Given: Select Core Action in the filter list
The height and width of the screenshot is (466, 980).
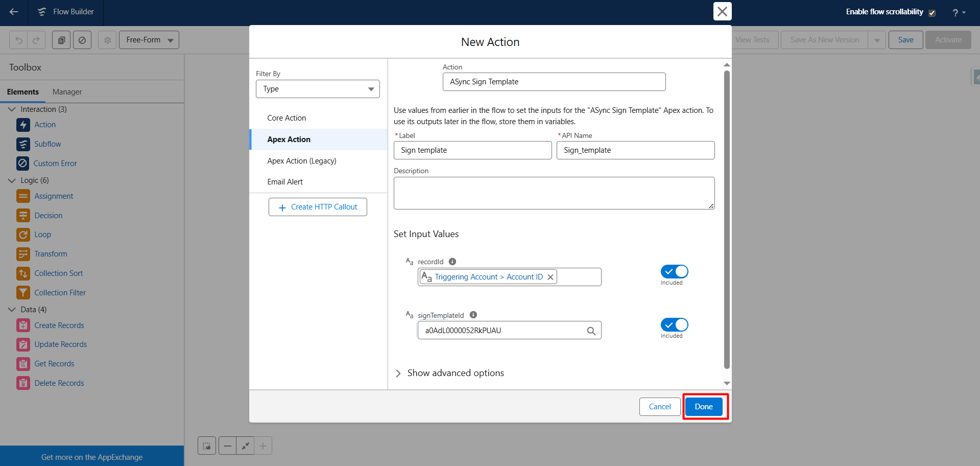Looking at the screenshot, I should click(x=286, y=118).
